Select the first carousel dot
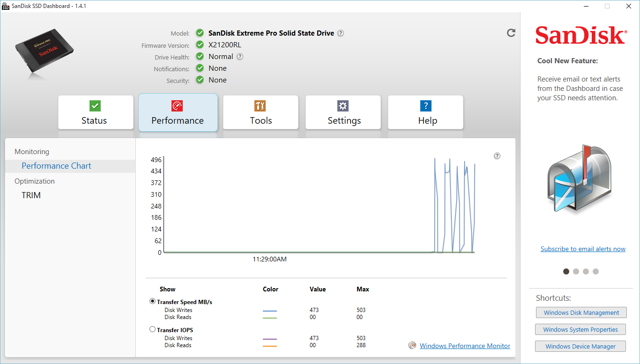 tap(566, 271)
